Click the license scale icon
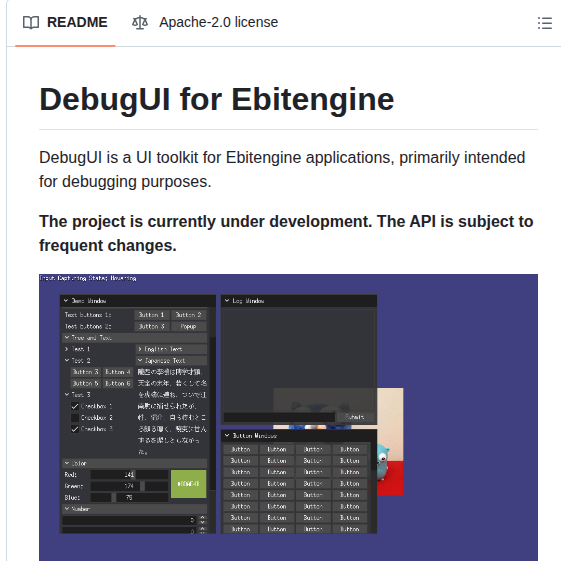 (140, 23)
